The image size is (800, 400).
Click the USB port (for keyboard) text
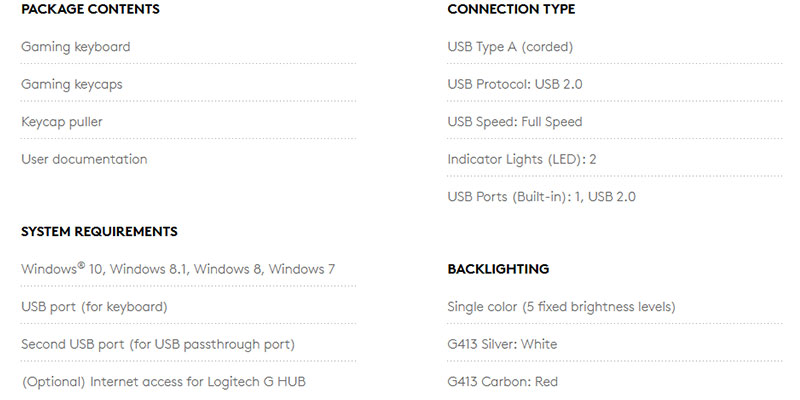(94, 306)
